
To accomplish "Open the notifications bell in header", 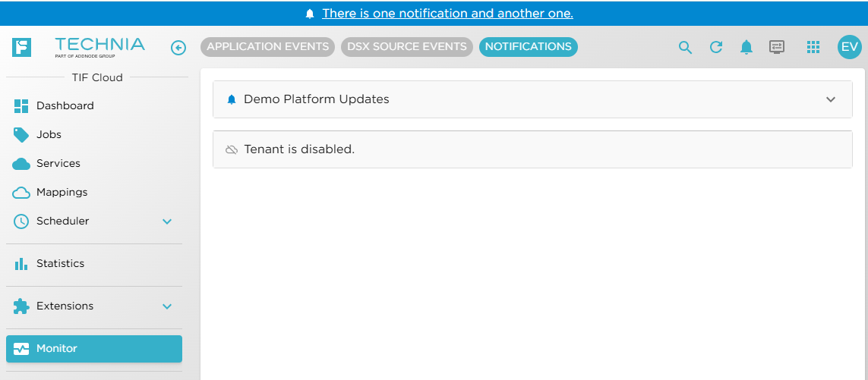I will point(746,48).
